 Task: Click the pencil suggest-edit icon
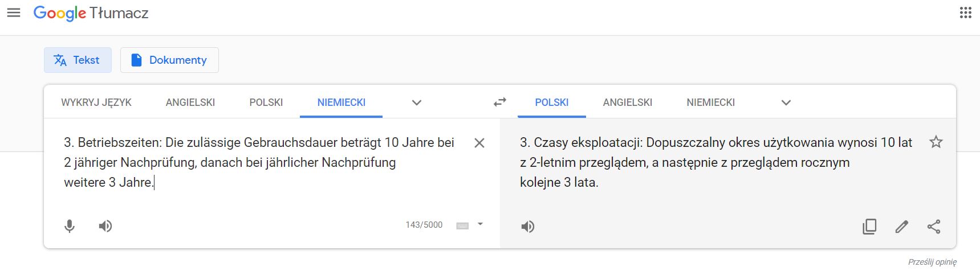[x=902, y=227]
